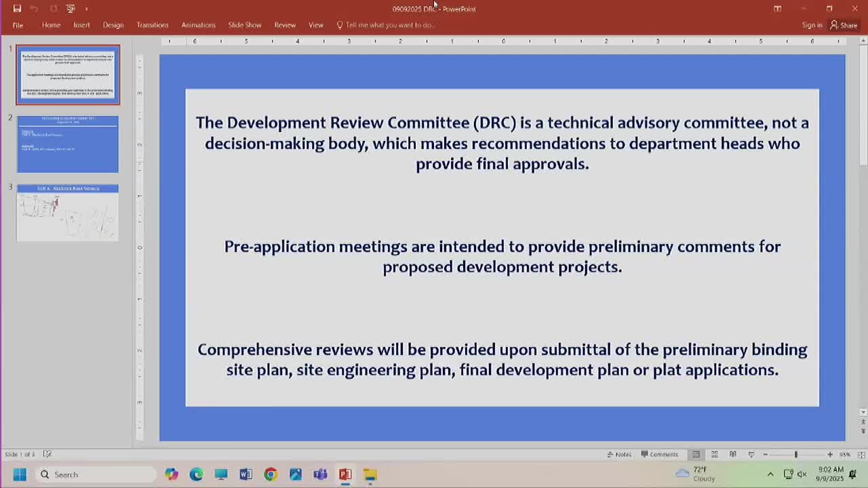The image size is (868, 488).
Task: Click the zoom out minus button
Action: [766, 454]
